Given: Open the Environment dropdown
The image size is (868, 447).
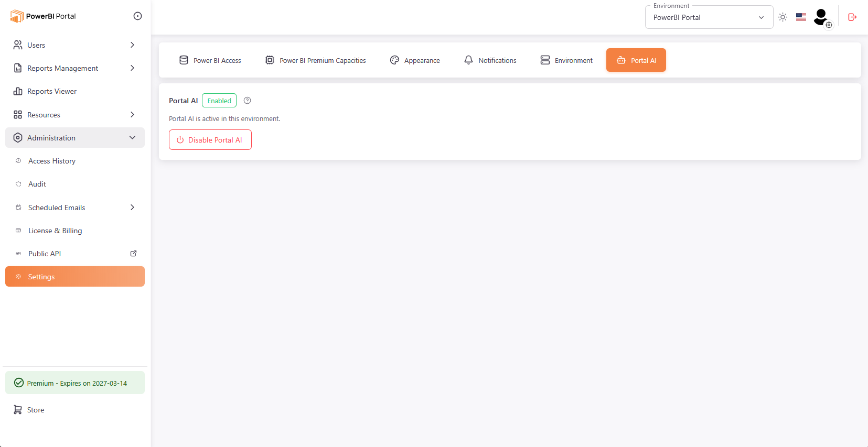Looking at the screenshot, I should click(x=709, y=17).
